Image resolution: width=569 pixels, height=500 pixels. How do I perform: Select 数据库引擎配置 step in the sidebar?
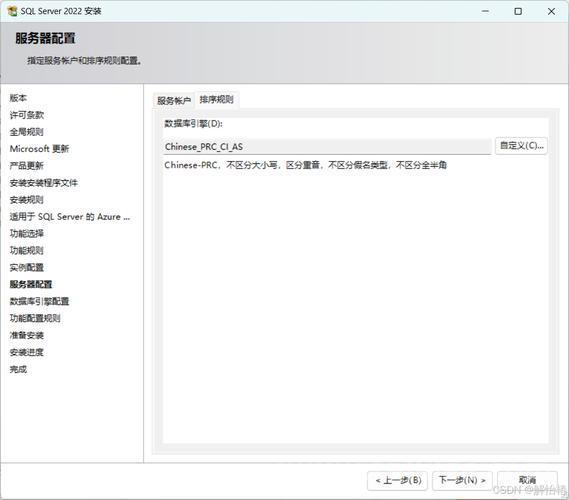pyautogui.click(x=39, y=302)
